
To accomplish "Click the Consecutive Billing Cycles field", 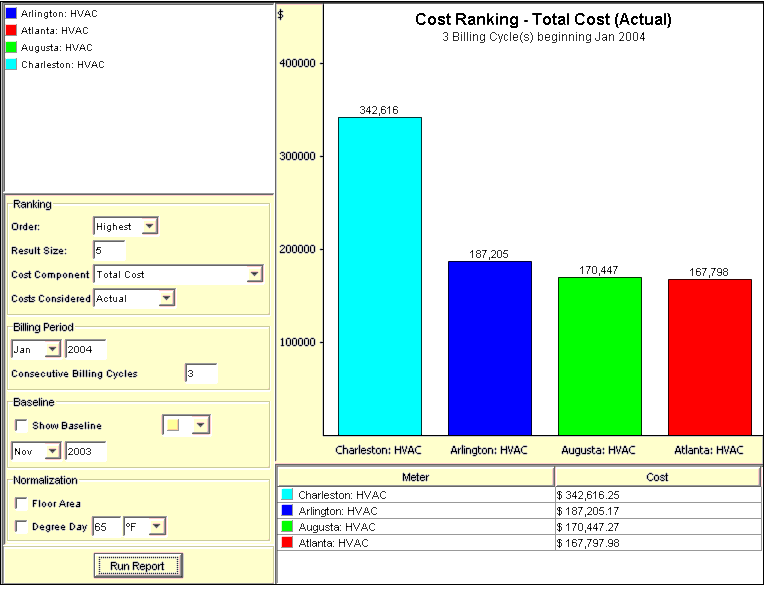I will pyautogui.click(x=200, y=373).
